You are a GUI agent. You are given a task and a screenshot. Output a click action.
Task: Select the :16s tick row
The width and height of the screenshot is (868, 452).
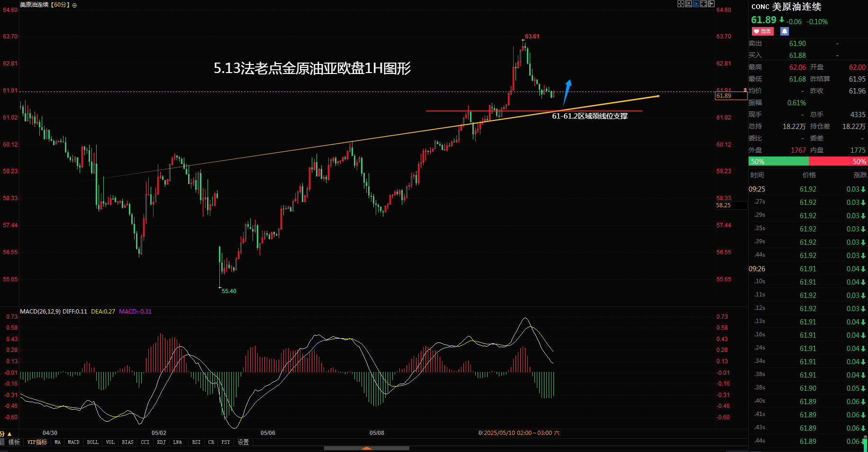tap(808, 335)
